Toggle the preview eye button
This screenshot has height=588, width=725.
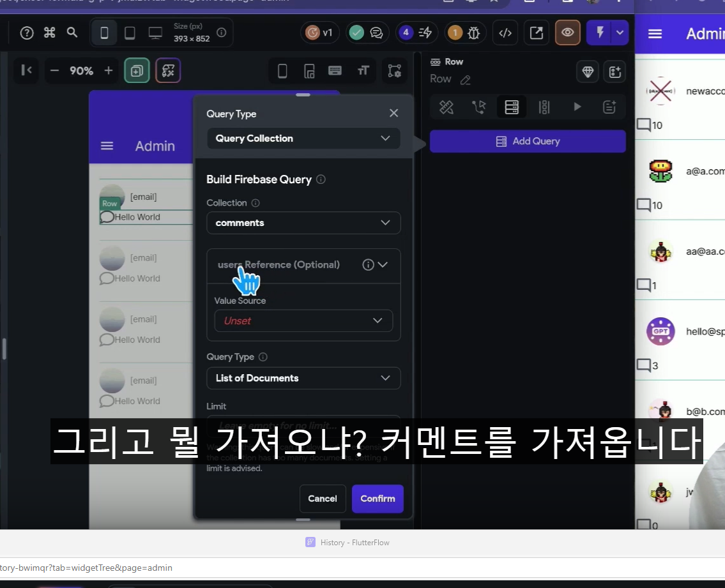tap(567, 33)
